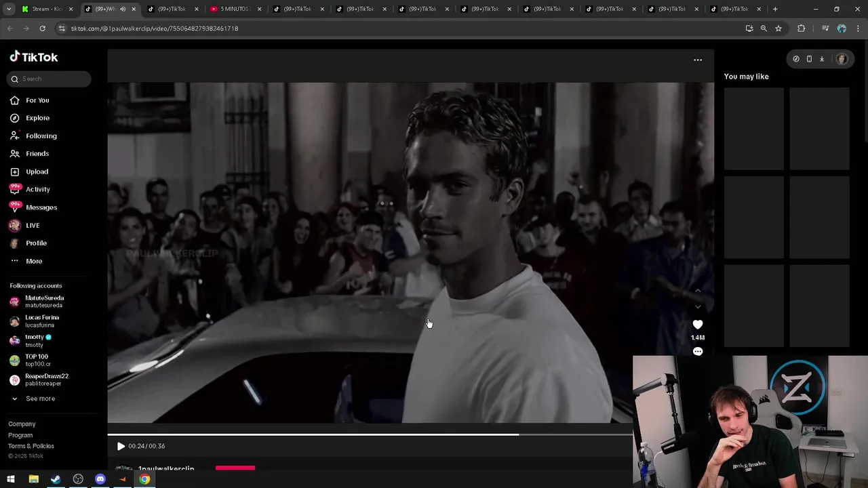The width and height of the screenshot is (868, 488).
Task: Like the video with heart icon
Action: (698, 325)
